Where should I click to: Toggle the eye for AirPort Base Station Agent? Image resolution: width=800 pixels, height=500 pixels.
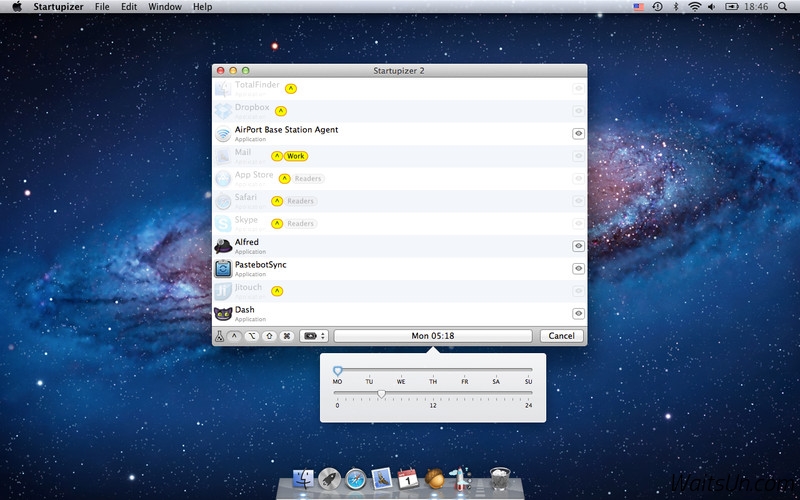pos(578,133)
